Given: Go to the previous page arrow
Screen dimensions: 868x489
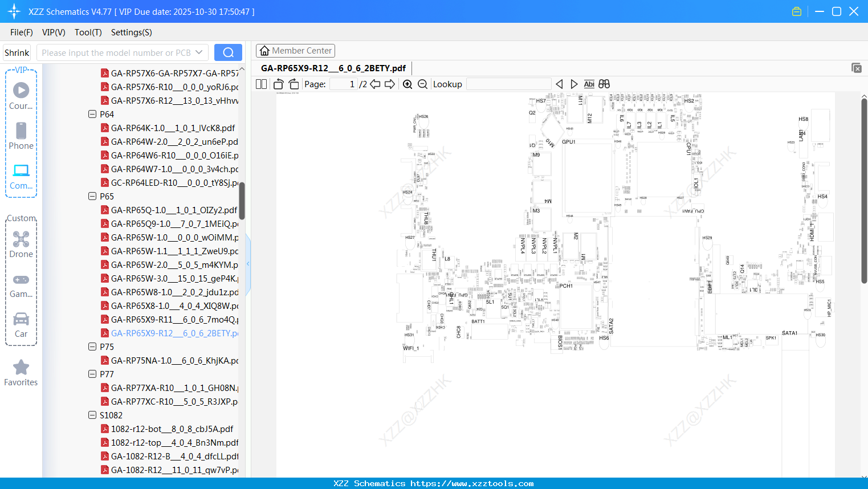Looking at the screenshot, I should point(376,84).
